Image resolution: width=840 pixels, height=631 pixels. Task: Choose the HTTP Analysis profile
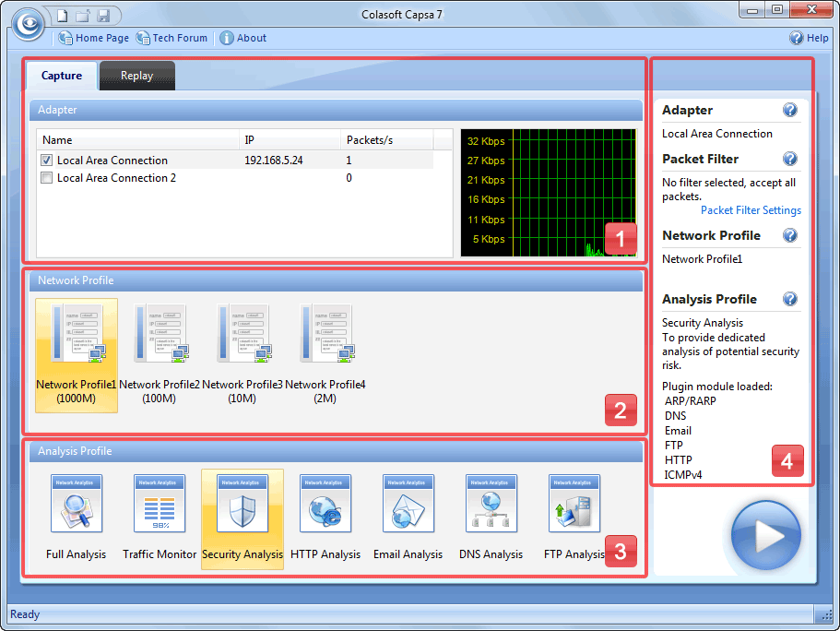[x=325, y=518]
